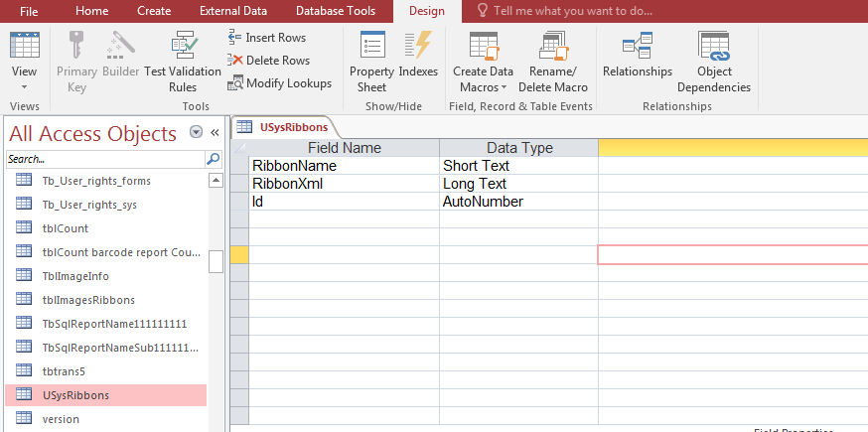Type in the navigation Search box

[x=104, y=159]
